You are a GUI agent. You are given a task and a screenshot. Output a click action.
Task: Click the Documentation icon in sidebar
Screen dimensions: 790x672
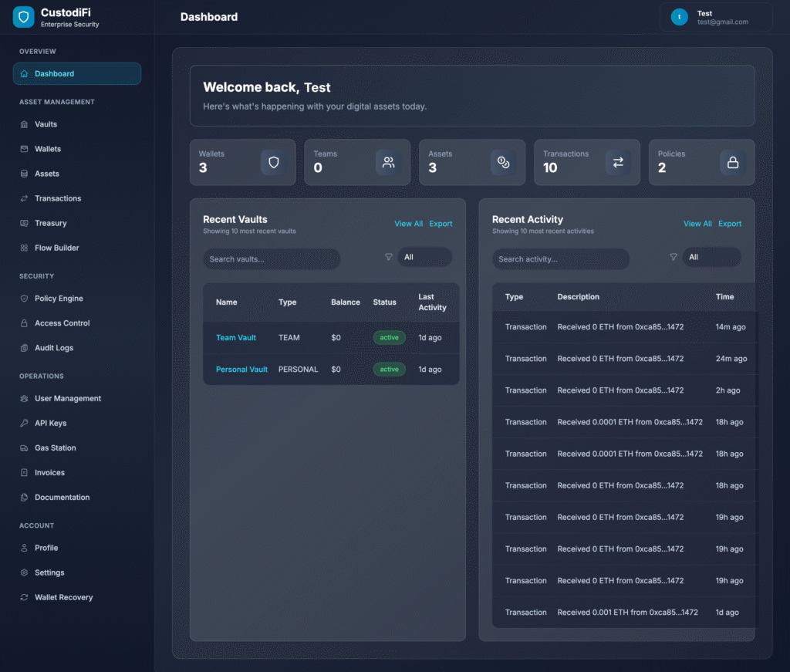(24, 497)
